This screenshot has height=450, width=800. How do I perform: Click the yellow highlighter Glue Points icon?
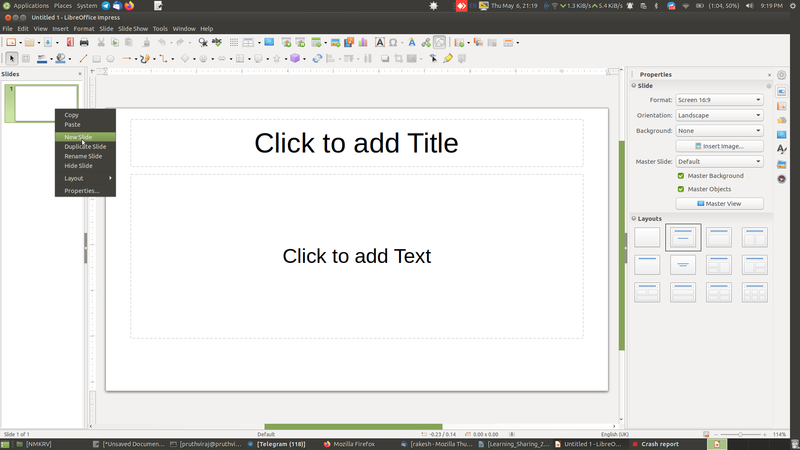coord(448,59)
